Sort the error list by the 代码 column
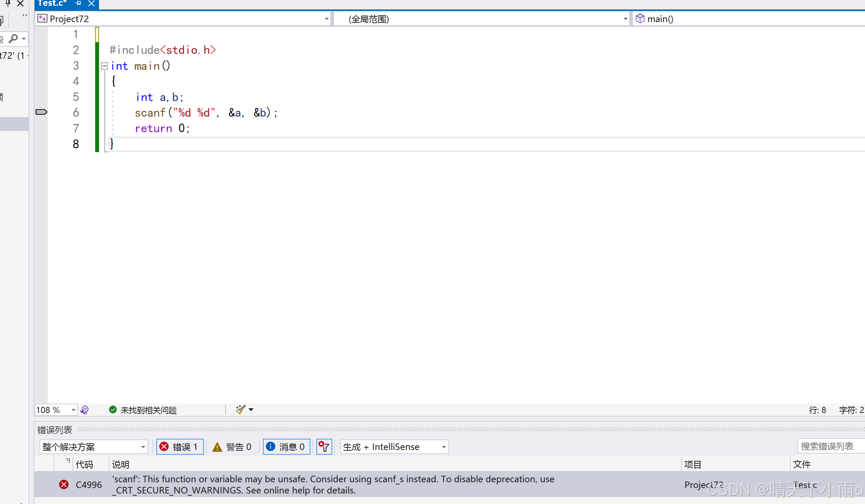865x504 pixels. [x=85, y=464]
